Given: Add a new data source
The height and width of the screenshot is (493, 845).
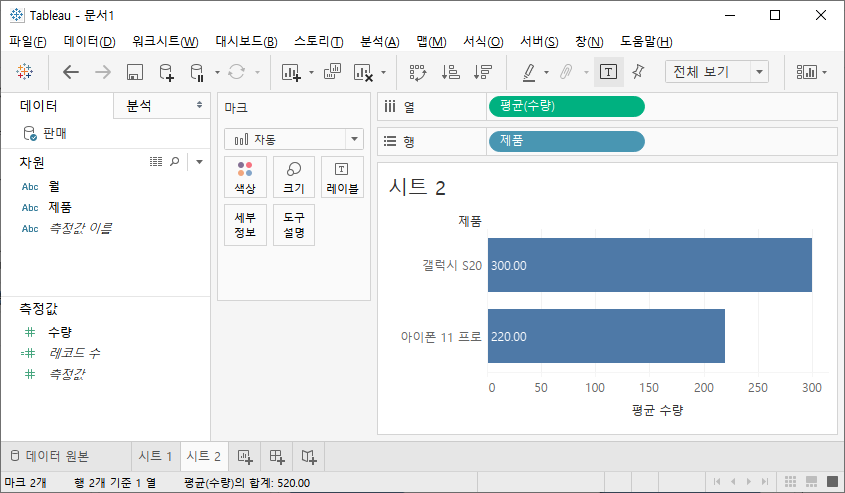Looking at the screenshot, I should [x=167, y=72].
